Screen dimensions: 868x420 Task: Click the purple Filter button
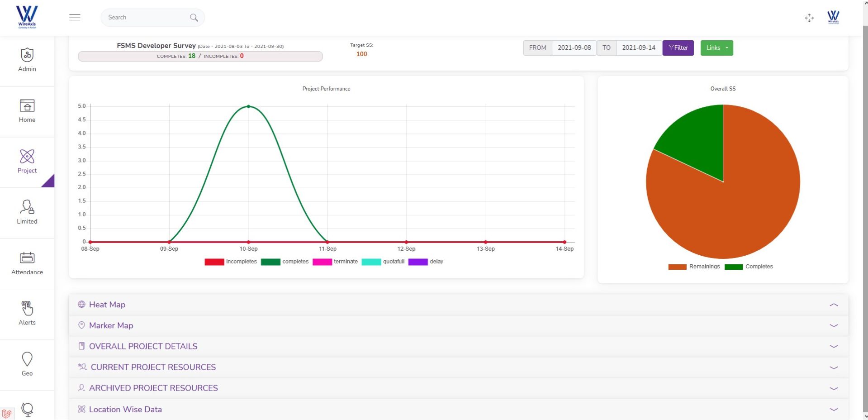(678, 48)
